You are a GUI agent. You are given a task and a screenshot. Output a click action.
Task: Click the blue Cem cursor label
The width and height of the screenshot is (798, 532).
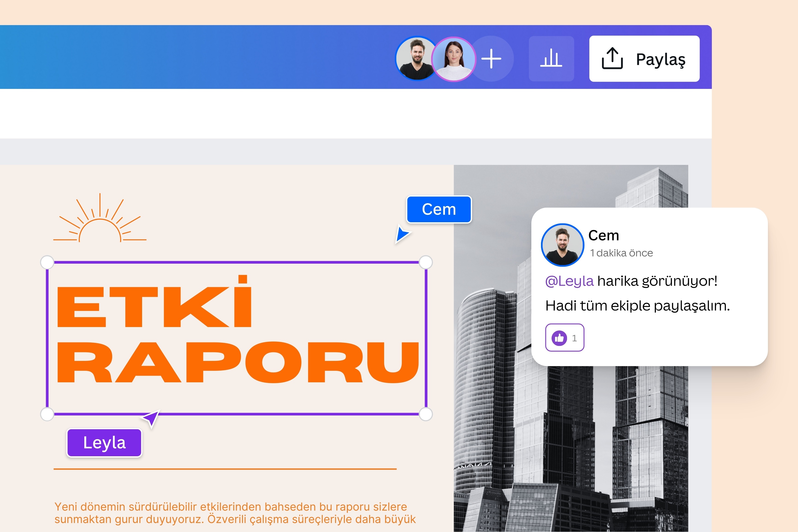click(439, 209)
